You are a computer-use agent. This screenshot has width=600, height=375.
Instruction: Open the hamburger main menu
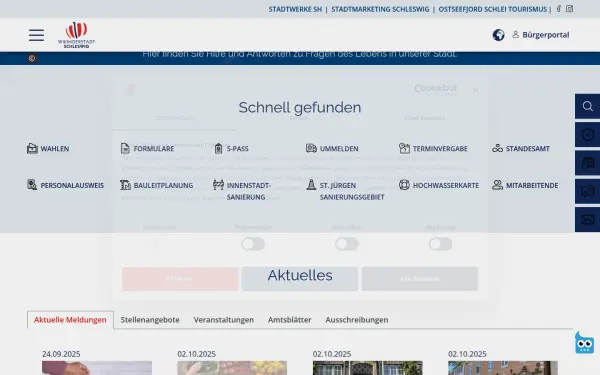click(x=36, y=35)
